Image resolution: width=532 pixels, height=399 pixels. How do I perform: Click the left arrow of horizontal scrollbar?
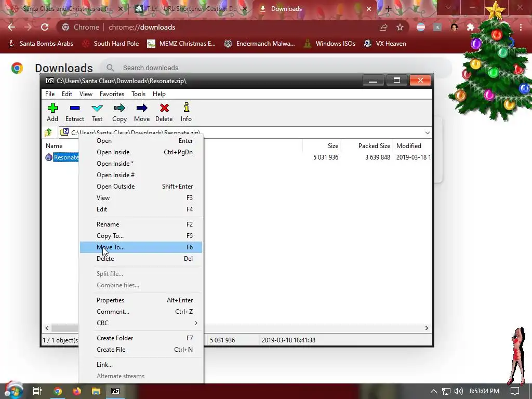[x=47, y=328]
